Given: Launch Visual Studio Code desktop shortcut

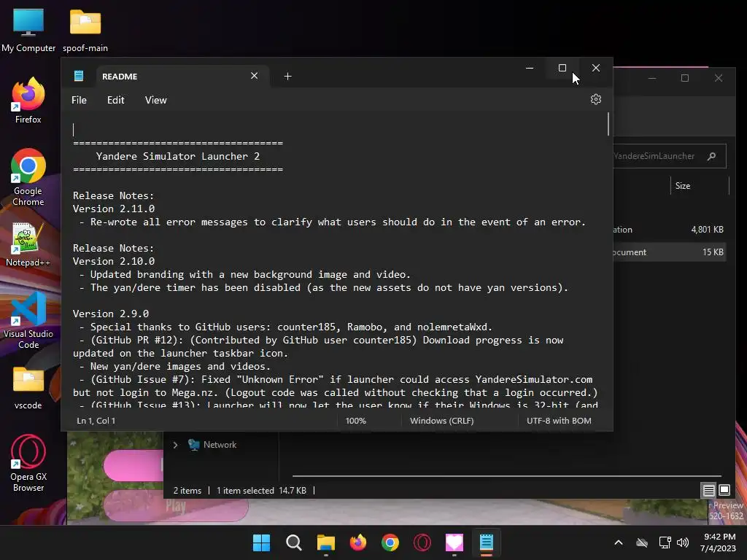Looking at the screenshot, I should [x=28, y=320].
